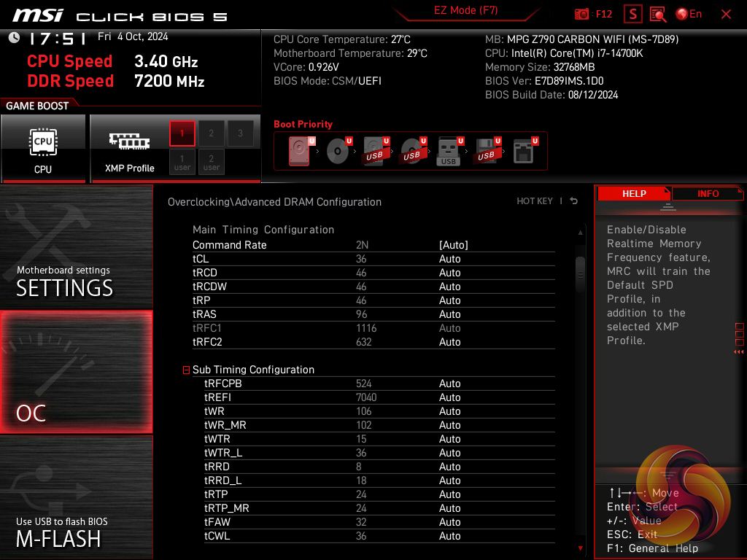Select the tWR_MR timing row label
Image resolution: width=747 pixels, height=560 pixels.
click(225, 425)
